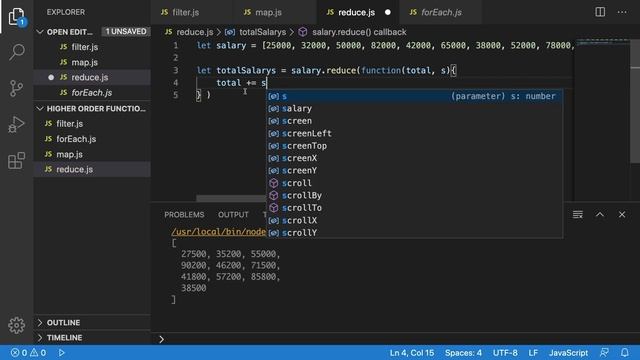Click the editor horizontal scrollbar
Screen dimensions: 640x360
pos(231,198)
